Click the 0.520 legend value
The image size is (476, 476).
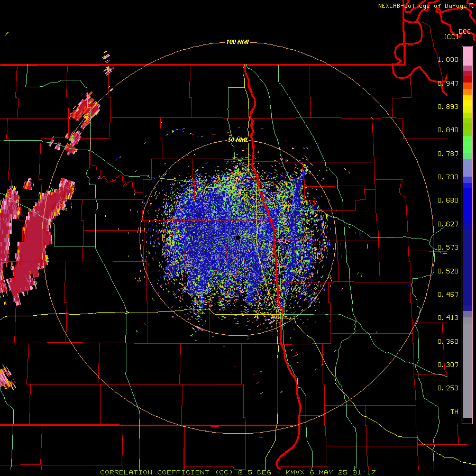click(x=448, y=271)
